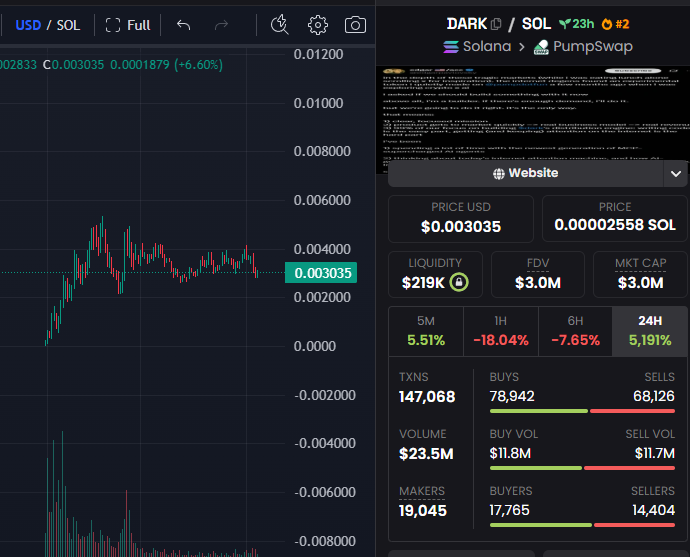The image size is (690, 557).
Task: Click current price label 0.003035 on axis
Action: click(x=321, y=273)
